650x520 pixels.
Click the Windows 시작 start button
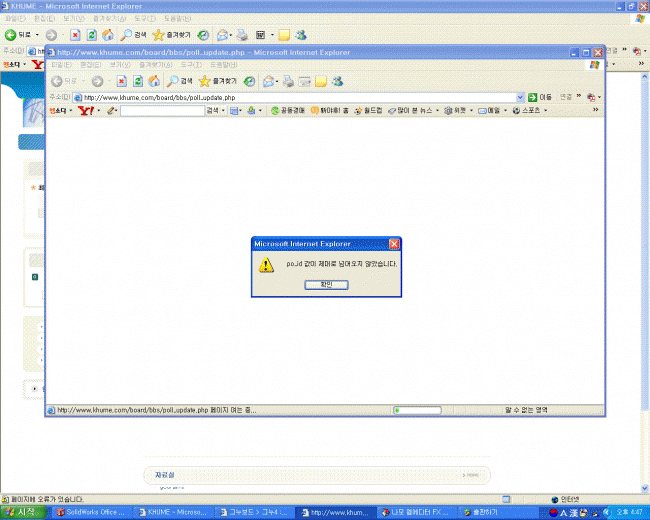[22, 513]
